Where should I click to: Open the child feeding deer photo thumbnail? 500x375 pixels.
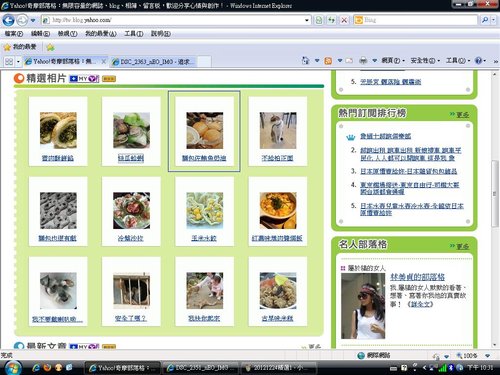click(205, 290)
